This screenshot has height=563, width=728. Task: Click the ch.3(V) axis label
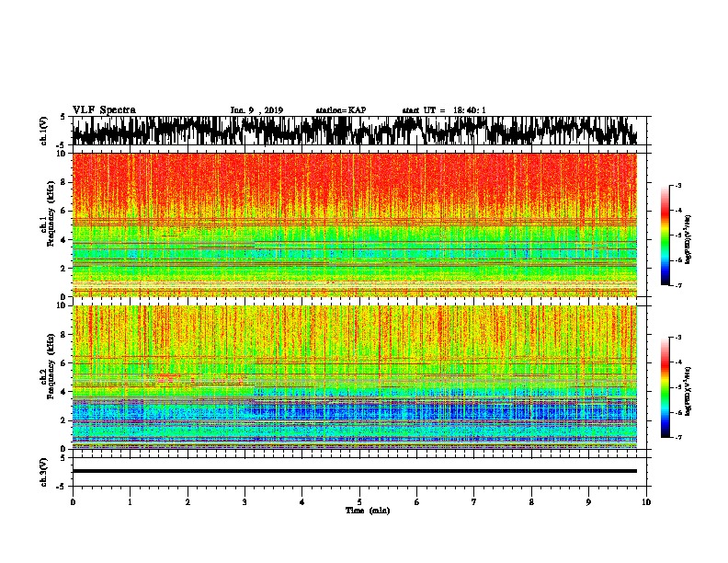(x=44, y=472)
